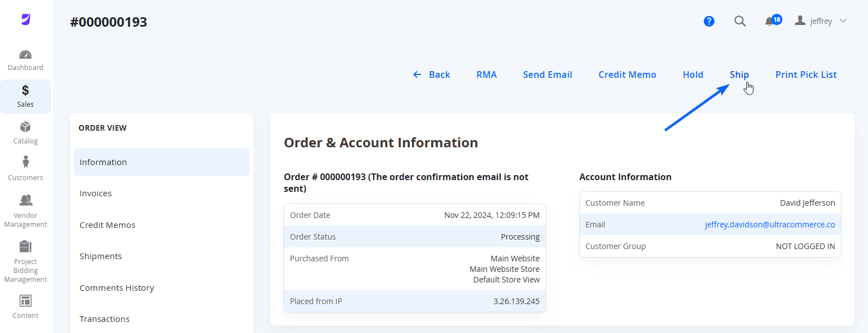Open the Content layout icon
Screen dimensions: 868x333
[26, 301]
